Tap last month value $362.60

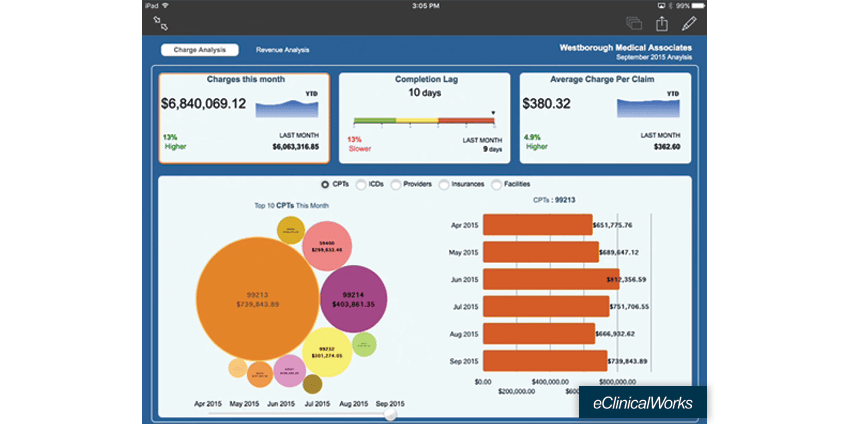click(x=666, y=147)
